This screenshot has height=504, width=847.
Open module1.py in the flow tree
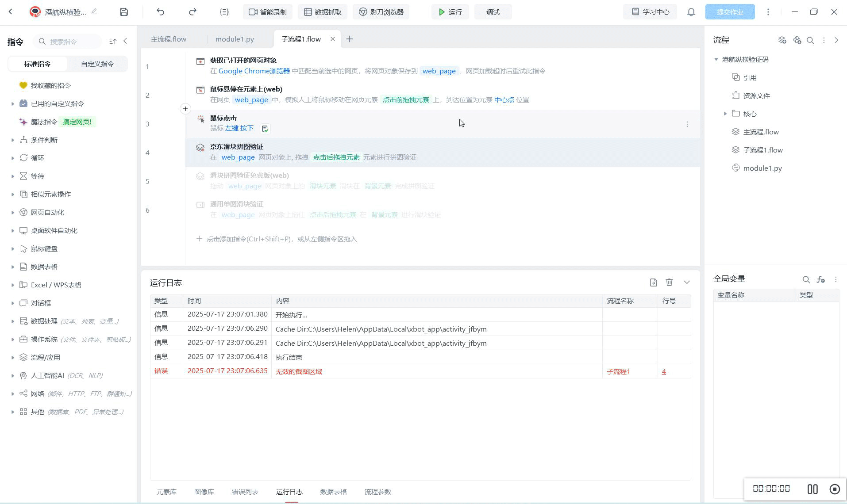[x=762, y=168]
